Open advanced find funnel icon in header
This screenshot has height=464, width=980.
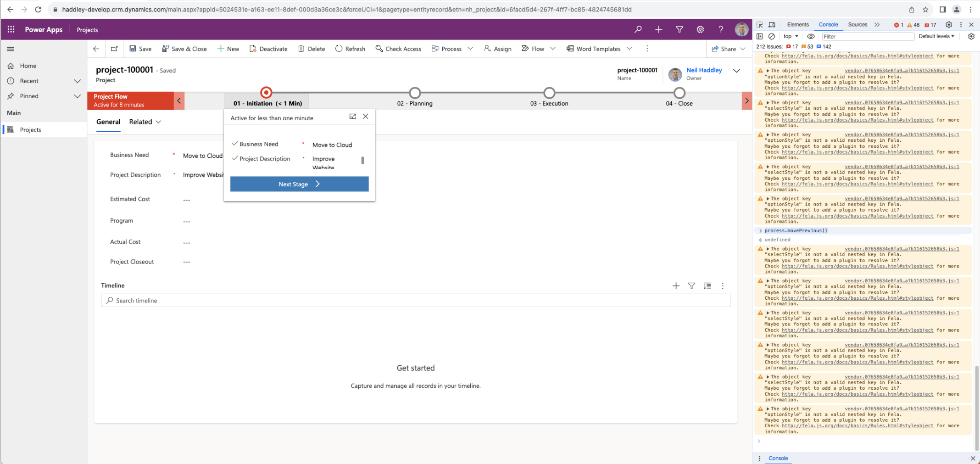point(679,29)
